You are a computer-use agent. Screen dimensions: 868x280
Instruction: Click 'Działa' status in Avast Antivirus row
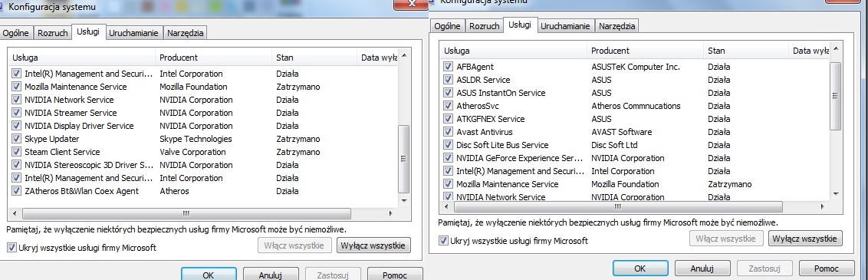[x=718, y=132]
